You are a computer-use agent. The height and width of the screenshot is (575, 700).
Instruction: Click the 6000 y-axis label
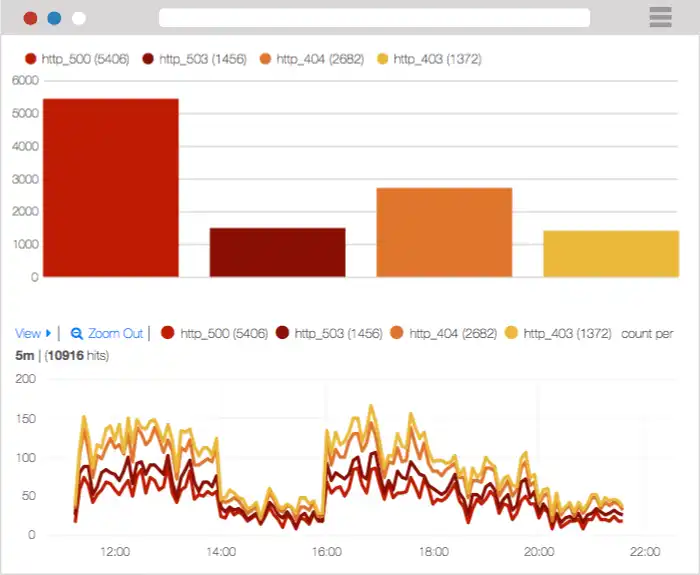[25, 80]
